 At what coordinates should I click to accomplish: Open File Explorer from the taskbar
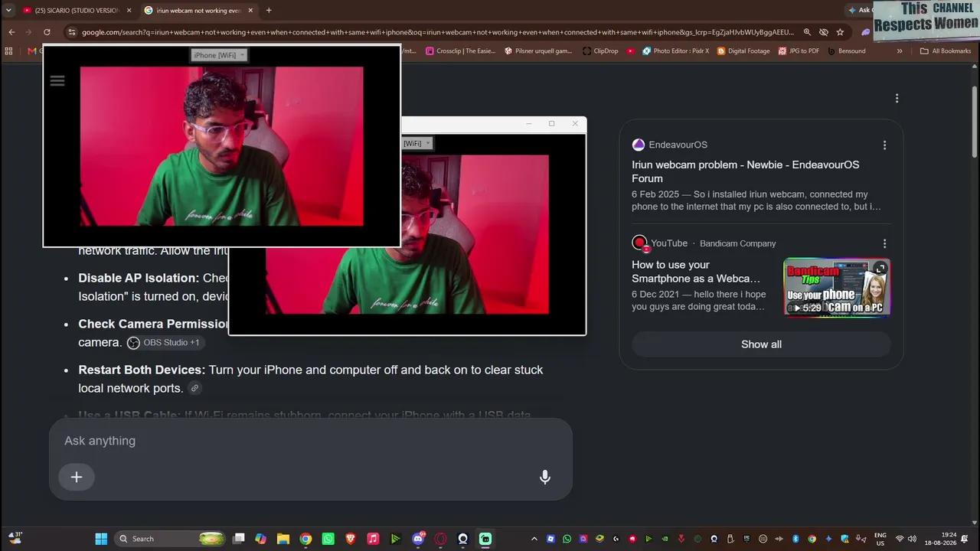coord(283,539)
